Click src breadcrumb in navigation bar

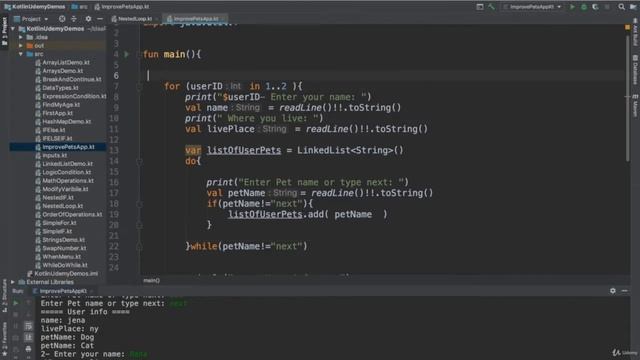click(x=79, y=7)
